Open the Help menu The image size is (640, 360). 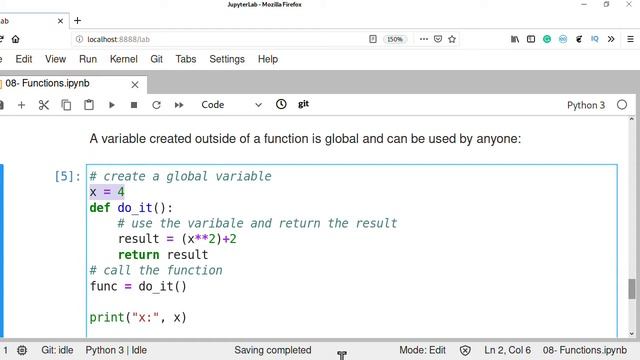268,59
